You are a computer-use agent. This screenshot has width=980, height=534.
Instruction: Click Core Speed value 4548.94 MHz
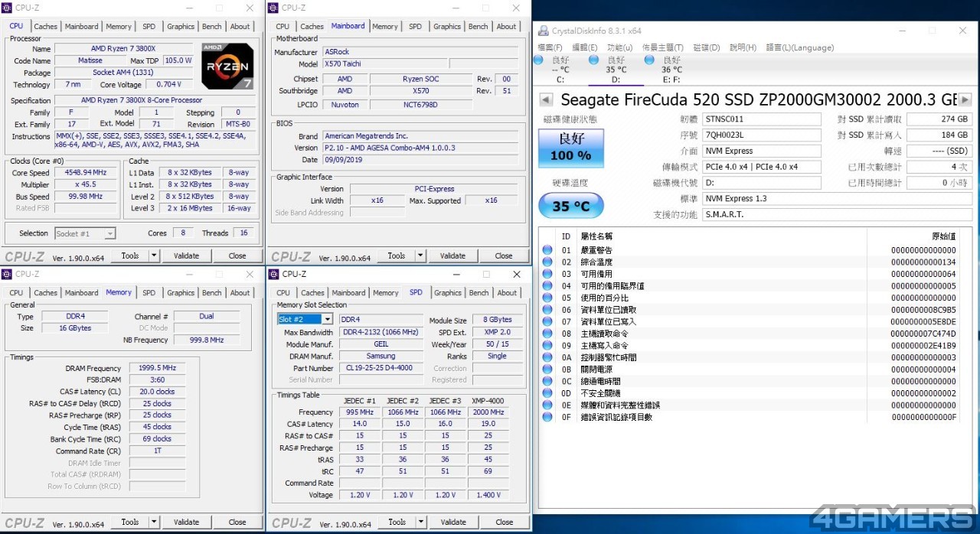[x=86, y=172]
